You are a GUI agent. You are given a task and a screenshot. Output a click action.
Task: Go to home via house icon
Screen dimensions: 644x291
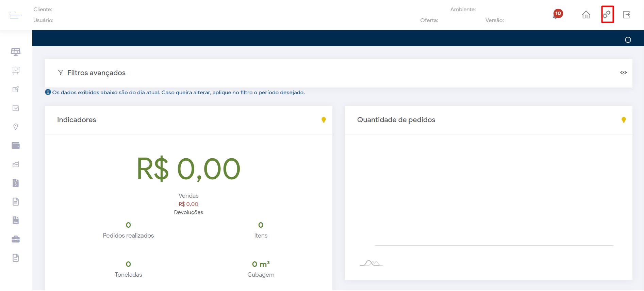586,15
